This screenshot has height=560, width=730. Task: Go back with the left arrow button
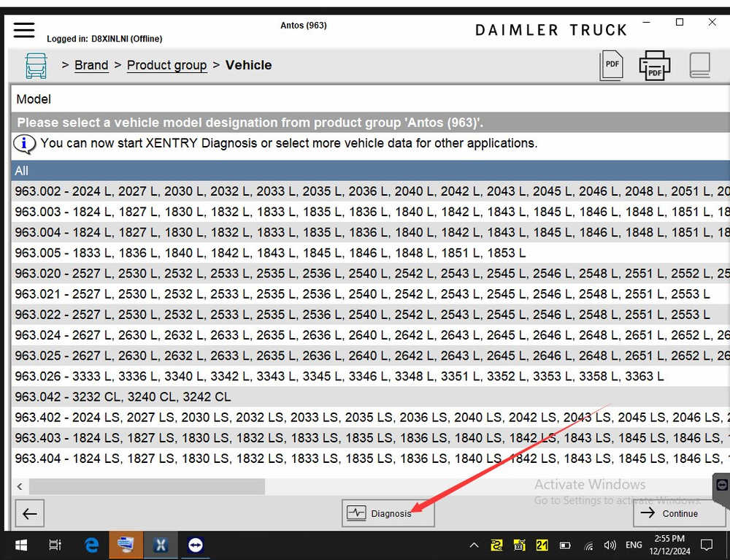[x=30, y=513]
